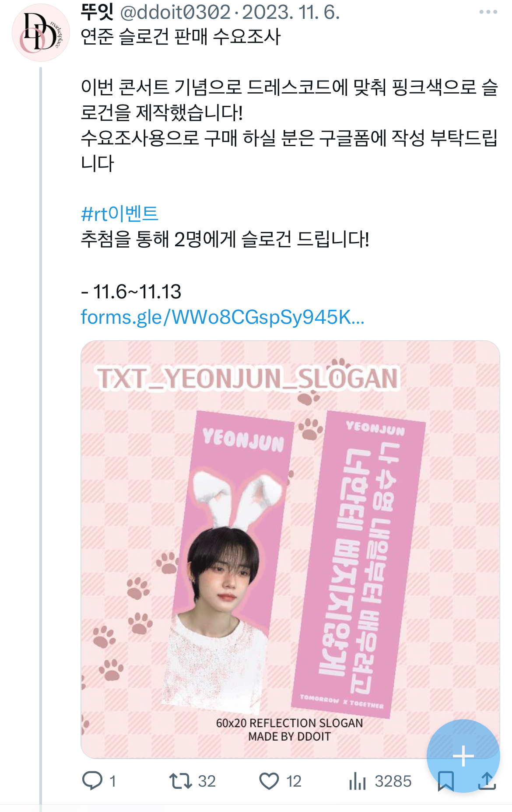Tap the blue compose plus button

coord(463,756)
